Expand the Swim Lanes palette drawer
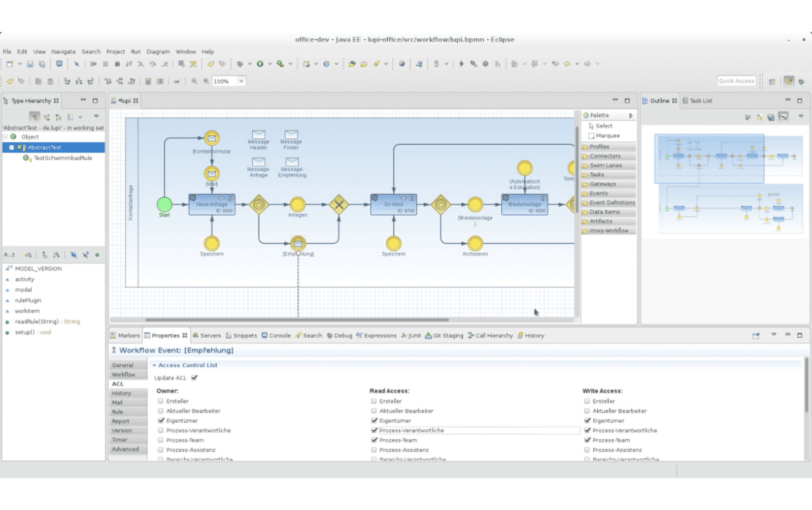This screenshot has height=510, width=812. point(608,166)
